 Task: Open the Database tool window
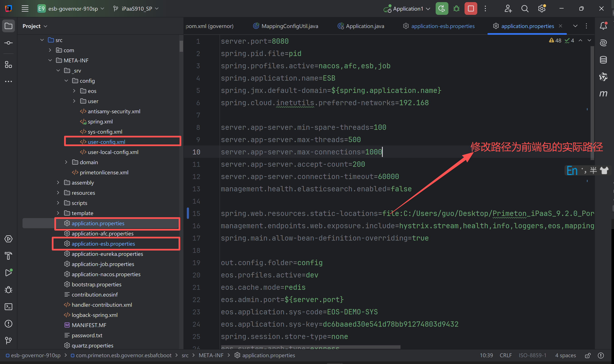(603, 60)
